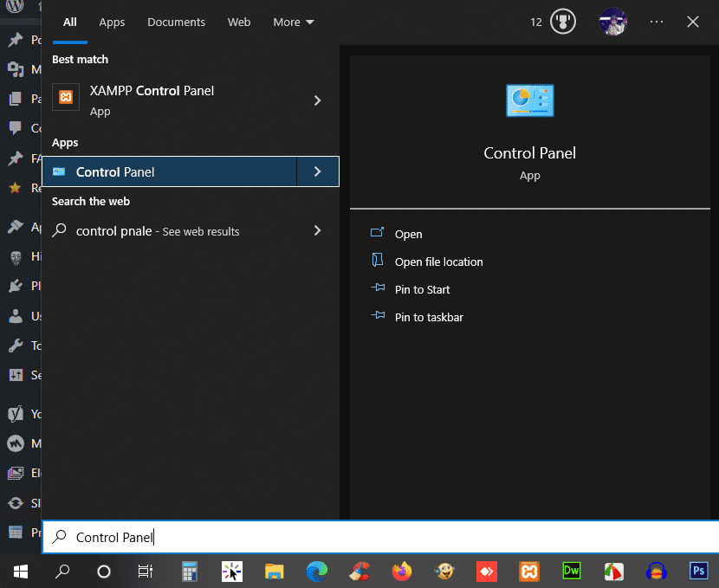Screen dimensions: 719x588
Task: Open the headphones app on taskbar
Action: click(x=656, y=571)
